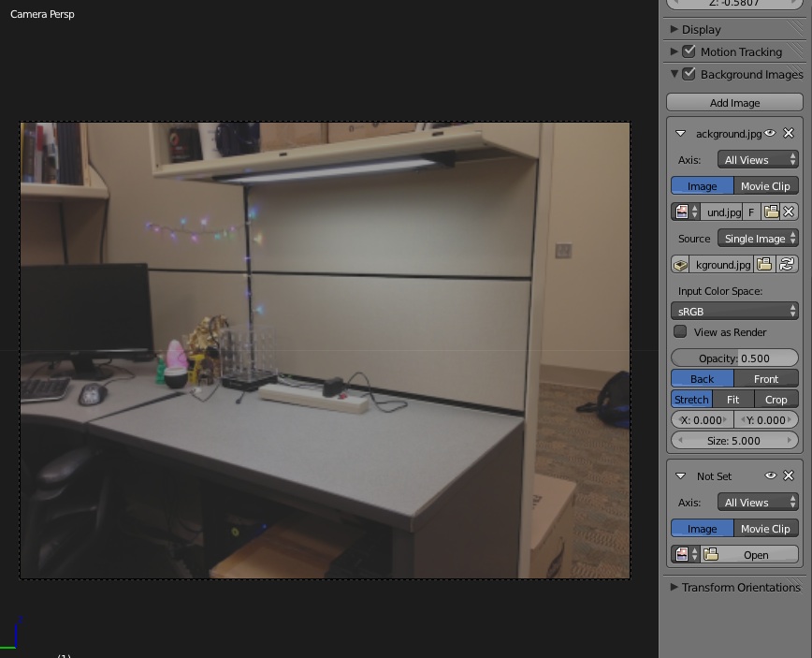812x658 pixels.
Task: Click the Opacity slider
Action: [x=734, y=358]
